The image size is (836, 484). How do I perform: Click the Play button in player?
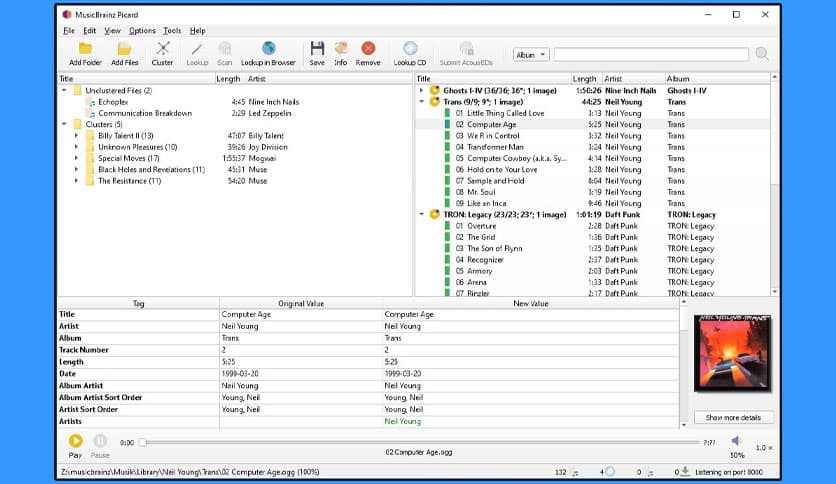click(x=75, y=441)
